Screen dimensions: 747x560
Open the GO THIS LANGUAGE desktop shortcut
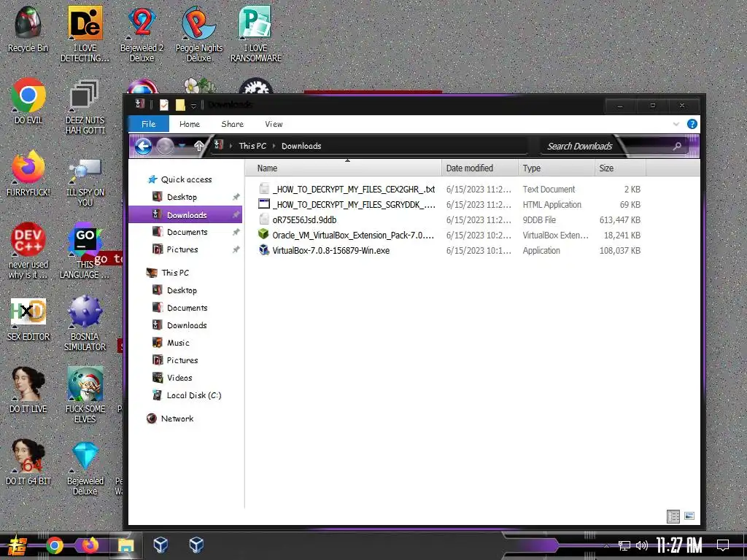pos(85,252)
